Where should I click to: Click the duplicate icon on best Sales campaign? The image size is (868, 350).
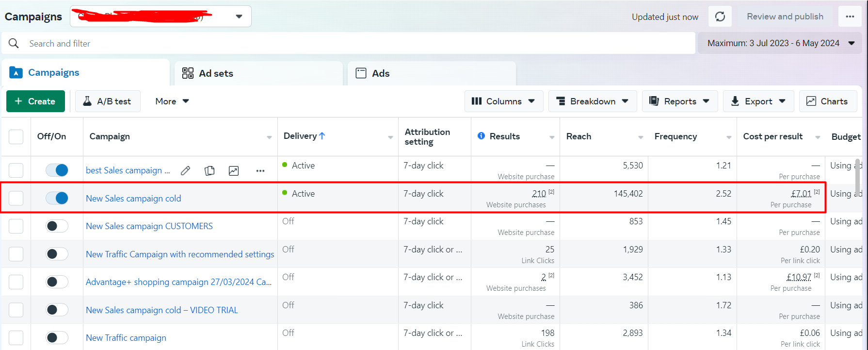point(209,171)
